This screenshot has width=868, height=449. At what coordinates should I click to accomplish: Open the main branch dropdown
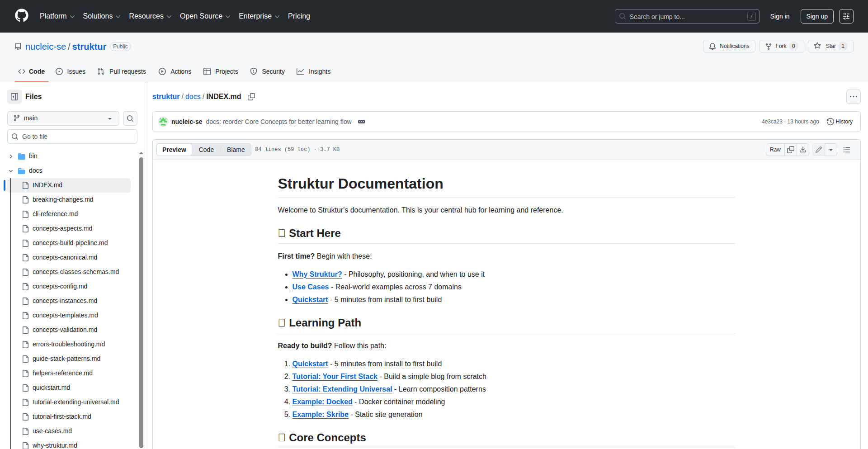click(63, 118)
